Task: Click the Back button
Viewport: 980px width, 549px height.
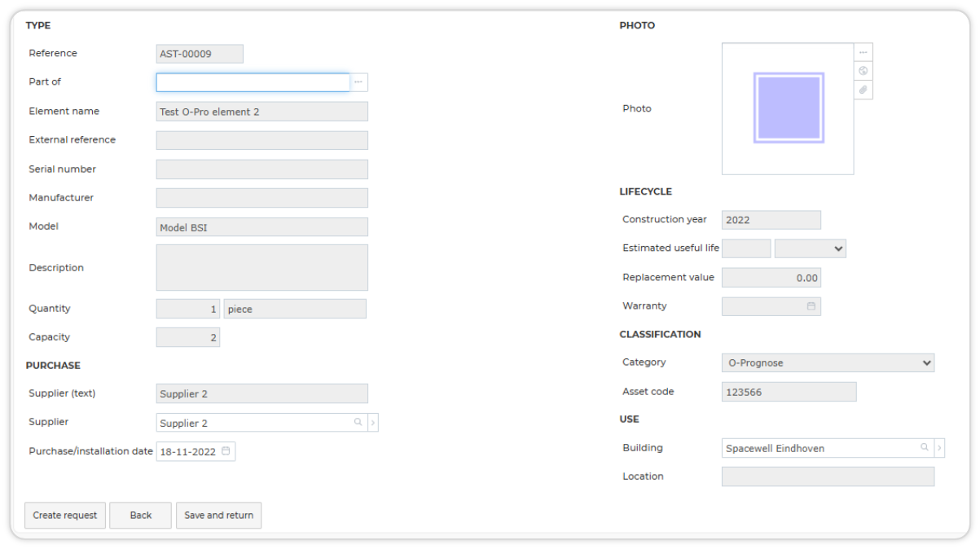Action: coord(141,516)
